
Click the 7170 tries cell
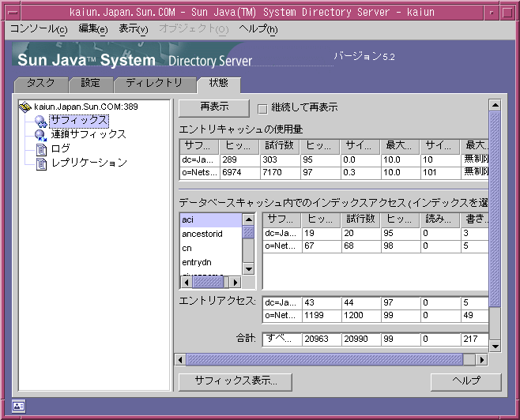281,173
